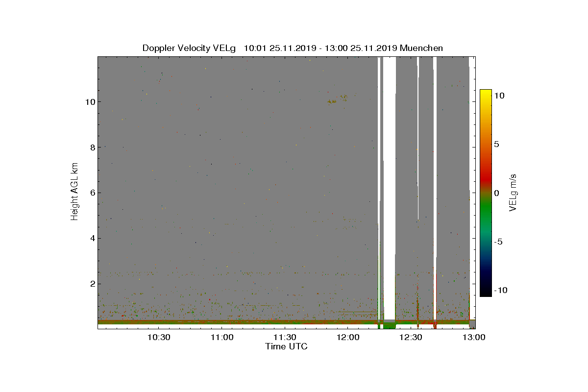This screenshot has width=588, height=392.
Task: Click the 12:30 time tick label
Action: click(411, 338)
